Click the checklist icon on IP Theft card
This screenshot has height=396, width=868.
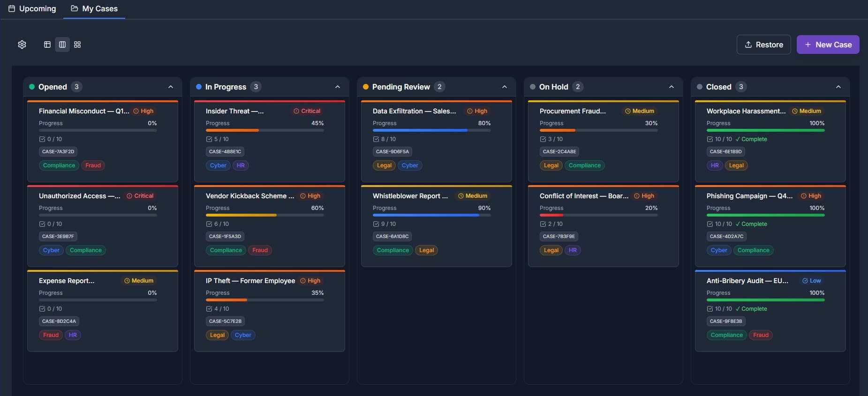tap(209, 309)
